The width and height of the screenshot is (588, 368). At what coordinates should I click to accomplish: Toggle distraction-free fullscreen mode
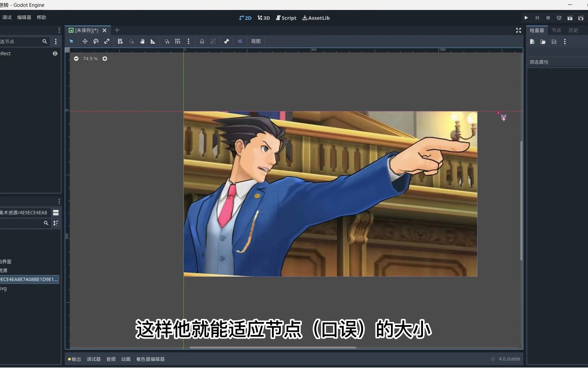click(519, 30)
